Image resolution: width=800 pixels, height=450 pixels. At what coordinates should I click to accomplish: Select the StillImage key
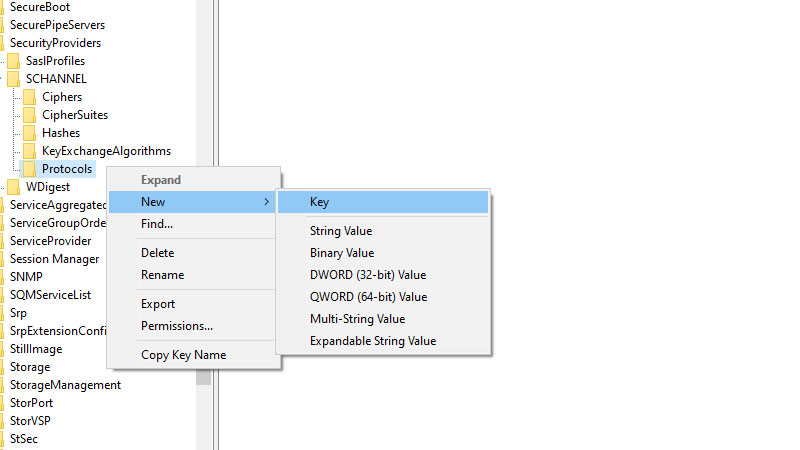click(x=36, y=349)
